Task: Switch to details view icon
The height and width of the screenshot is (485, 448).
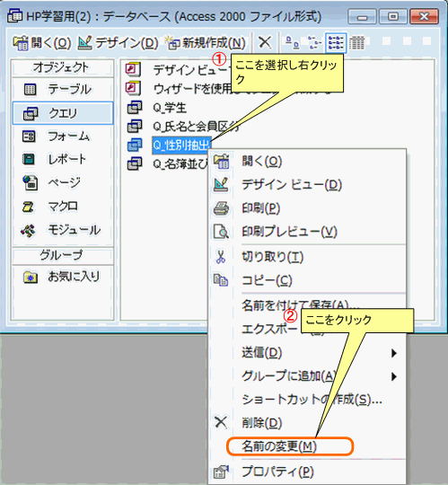Action: point(357,42)
